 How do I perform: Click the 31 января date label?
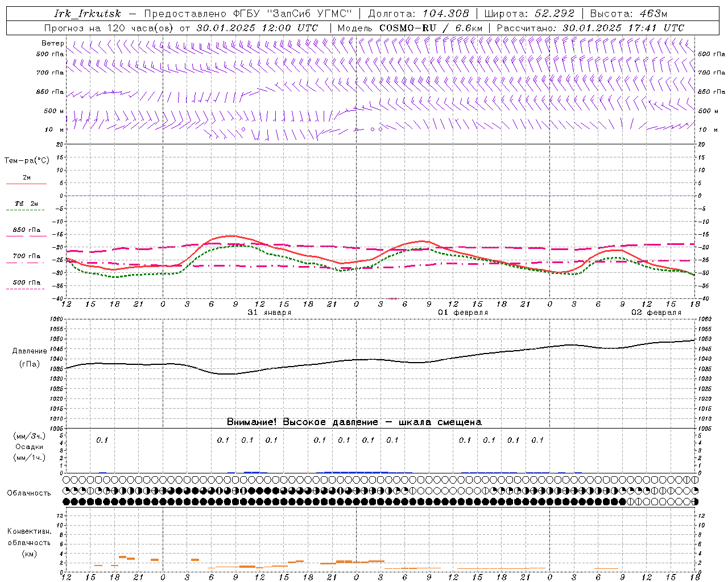[269, 313]
